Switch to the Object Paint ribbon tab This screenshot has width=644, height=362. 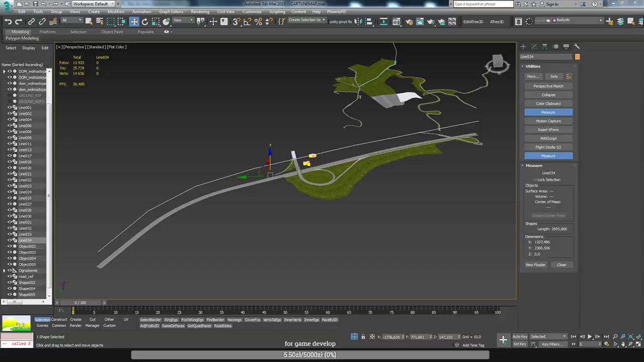point(112,32)
